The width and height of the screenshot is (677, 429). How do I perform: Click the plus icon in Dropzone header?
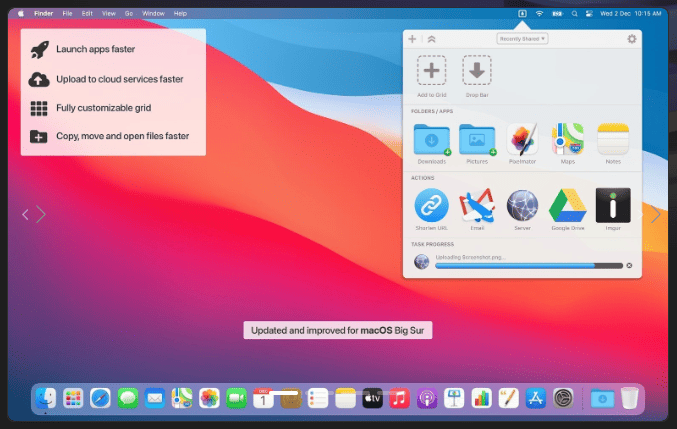[x=412, y=39]
